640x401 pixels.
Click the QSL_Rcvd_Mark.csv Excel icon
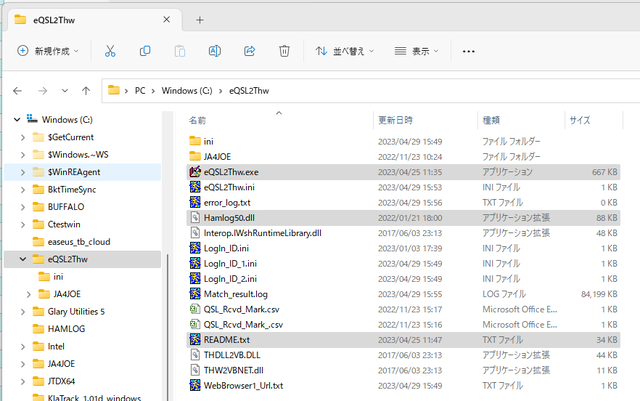pos(195,309)
